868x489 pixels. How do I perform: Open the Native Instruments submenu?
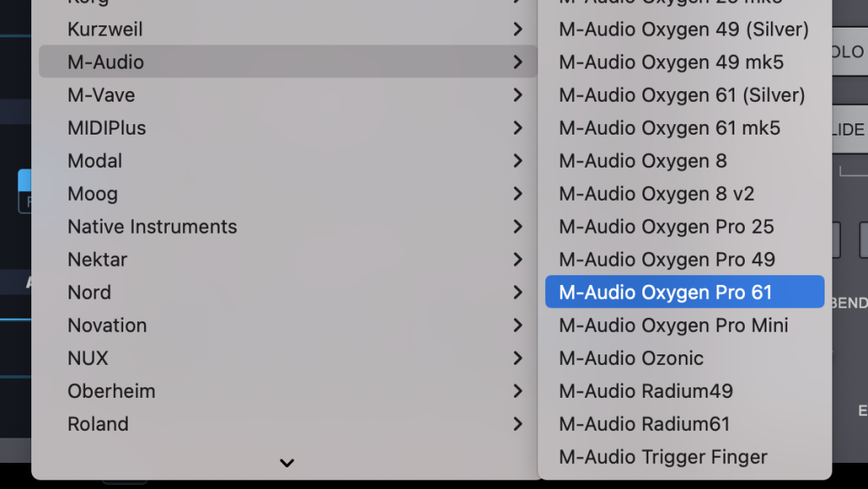coord(152,227)
